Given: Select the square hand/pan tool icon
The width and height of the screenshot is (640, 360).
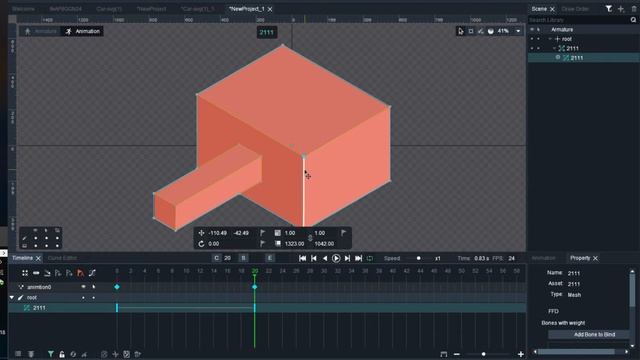Looking at the screenshot, I should (471, 31).
